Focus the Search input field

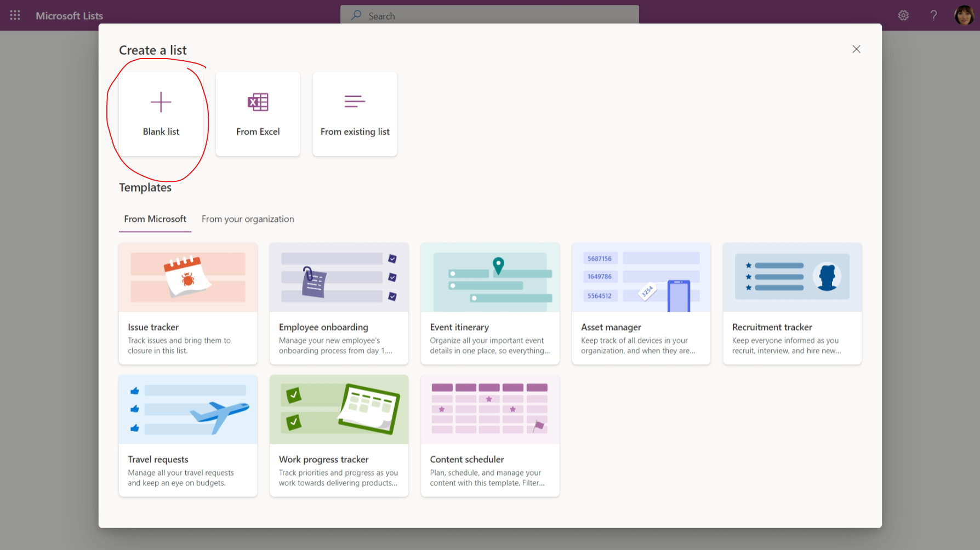pyautogui.click(x=489, y=16)
